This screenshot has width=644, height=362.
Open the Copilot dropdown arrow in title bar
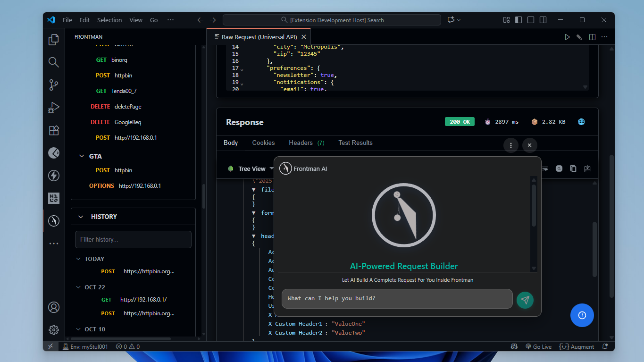(x=459, y=20)
